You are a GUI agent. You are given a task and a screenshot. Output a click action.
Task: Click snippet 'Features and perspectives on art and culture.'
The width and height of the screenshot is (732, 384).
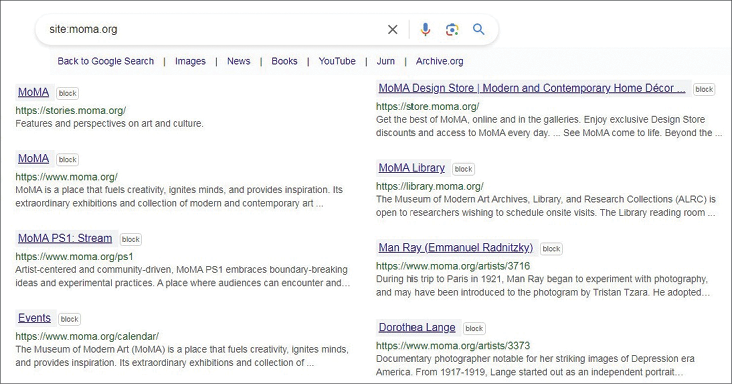click(109, 124)
